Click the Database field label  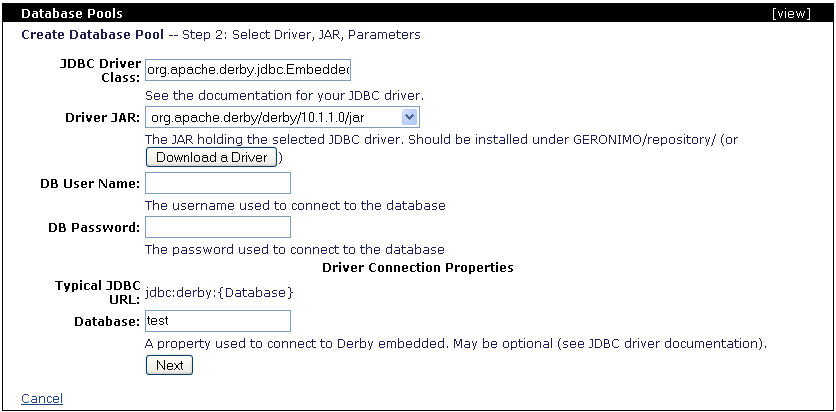(107, 321)
